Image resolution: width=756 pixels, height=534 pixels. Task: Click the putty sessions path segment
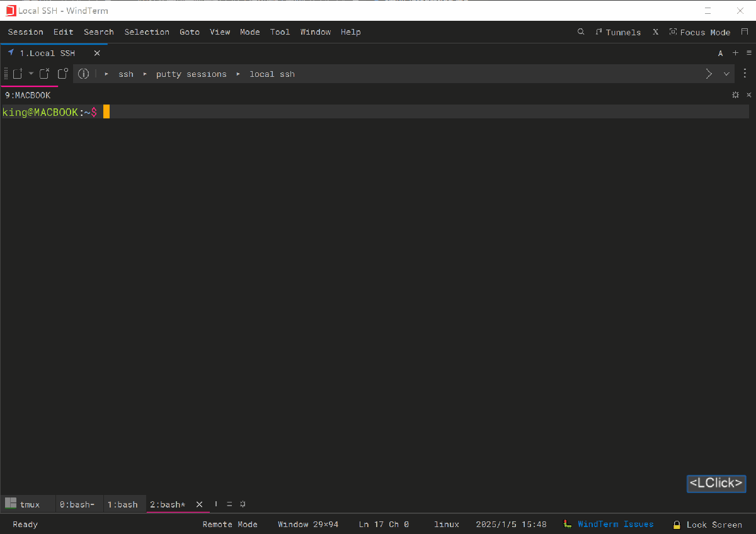192,74
